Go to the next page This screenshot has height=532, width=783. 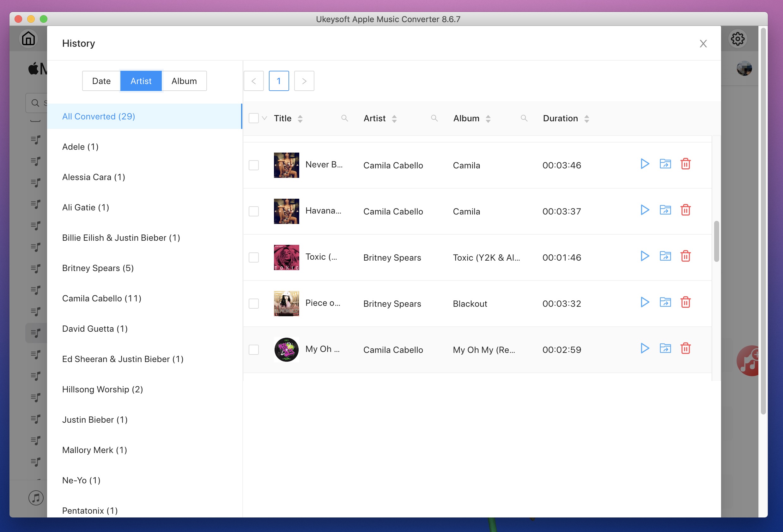coord(304,81)
